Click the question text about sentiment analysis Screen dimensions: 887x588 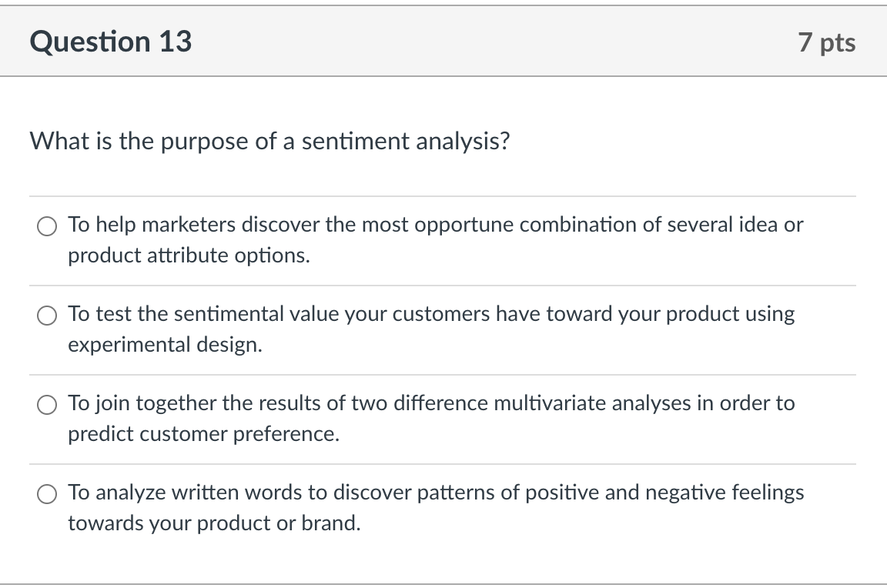coord(269,142)
